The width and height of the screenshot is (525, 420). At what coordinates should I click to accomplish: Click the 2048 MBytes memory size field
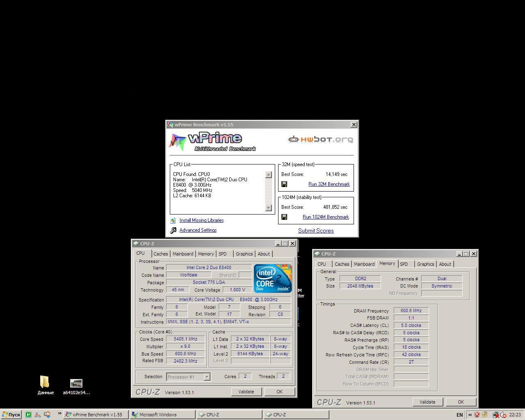click(x=360, y=286)
